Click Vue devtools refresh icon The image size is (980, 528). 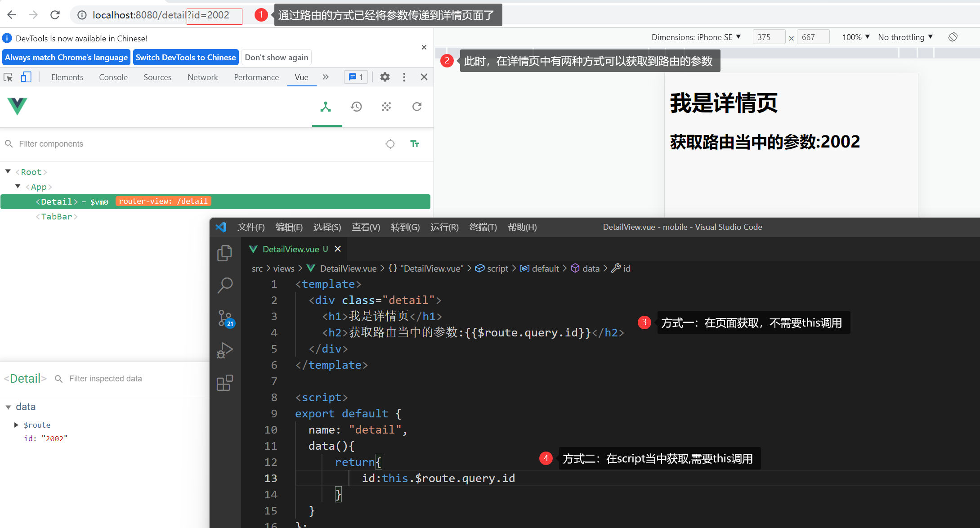(x=417, y=107)
